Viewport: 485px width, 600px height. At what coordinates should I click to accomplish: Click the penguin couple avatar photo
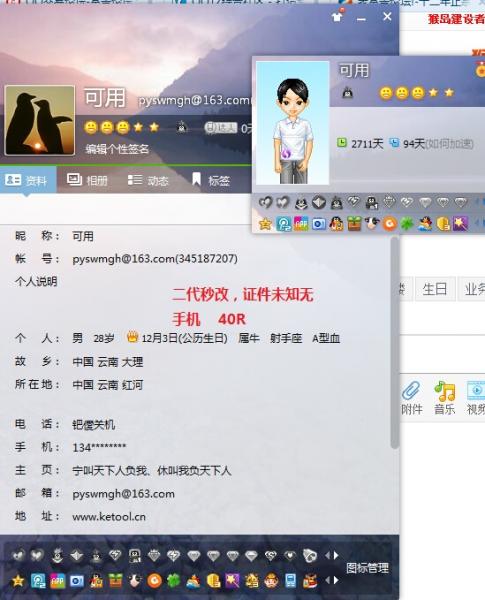[x=40, y=121]
